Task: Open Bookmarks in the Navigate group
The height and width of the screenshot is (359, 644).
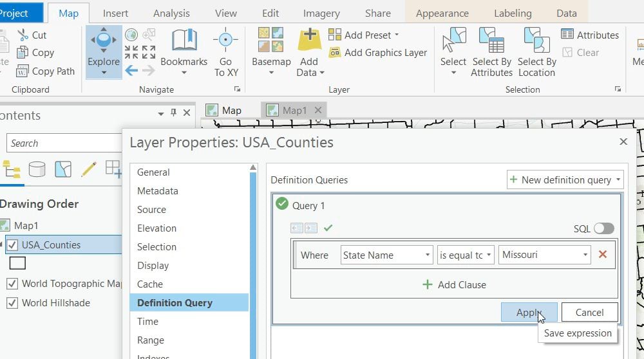Action: (184, 51)
